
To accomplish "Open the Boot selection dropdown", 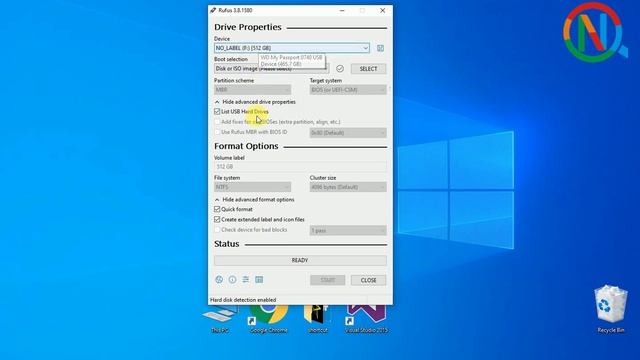I will click(271, 69).
